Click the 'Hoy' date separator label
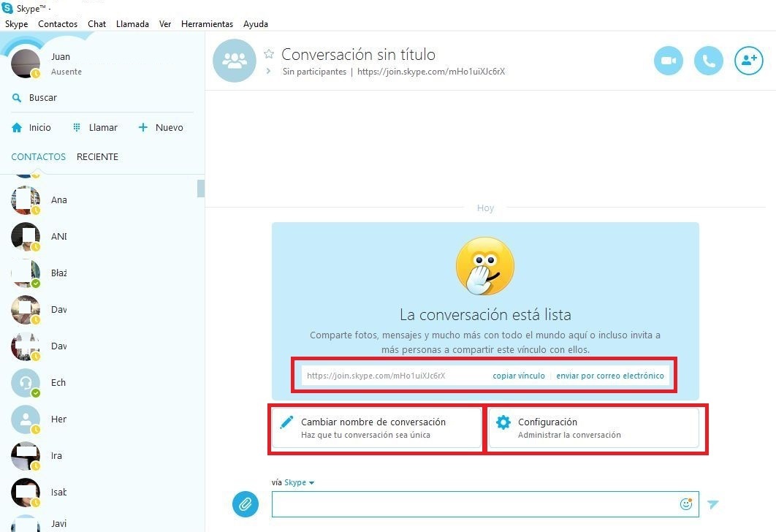Screen dimensions: 776x532 (x=485, y=208)
